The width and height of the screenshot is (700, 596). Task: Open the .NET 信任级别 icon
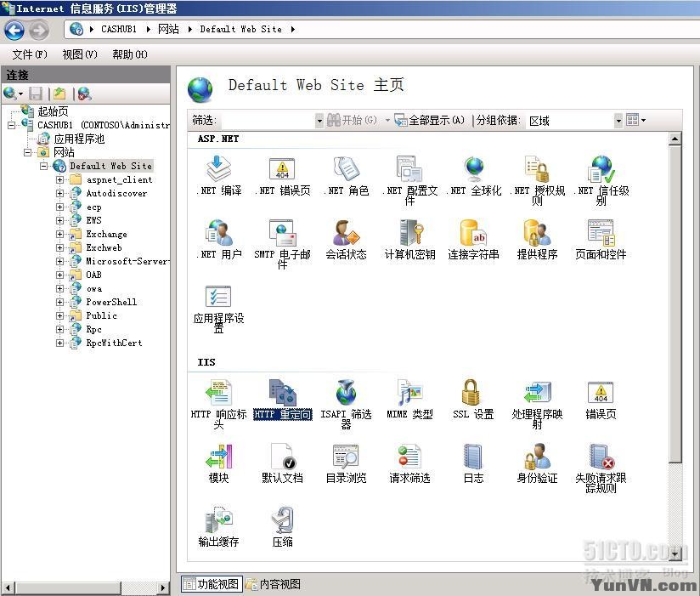[601, 180]
